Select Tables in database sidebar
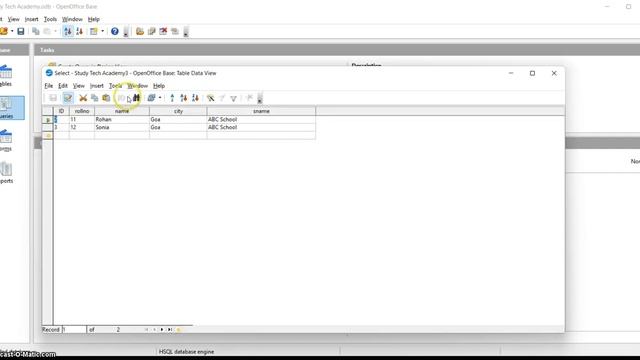 tap(6, 76)
